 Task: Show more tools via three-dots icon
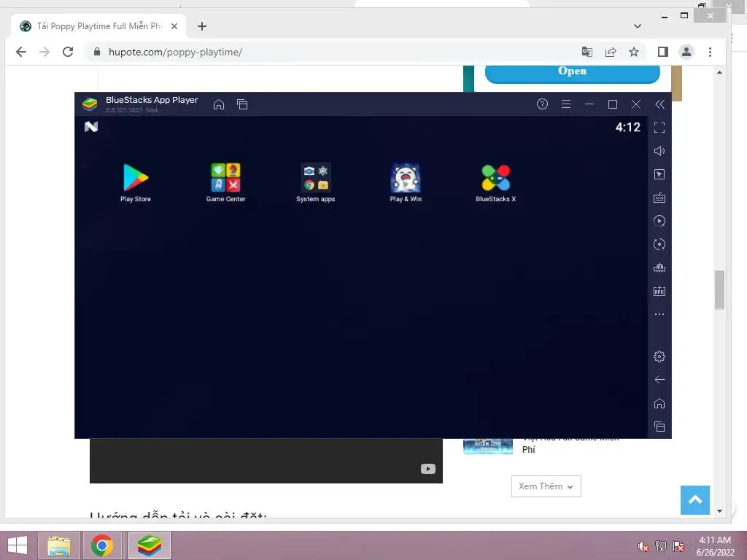tap(659, 314)
